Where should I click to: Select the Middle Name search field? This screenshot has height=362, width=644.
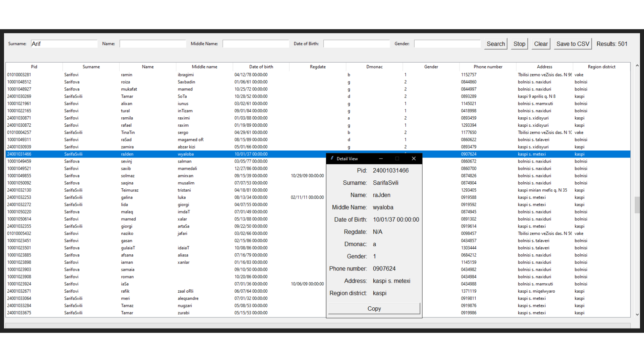click(x=256, y=44)
